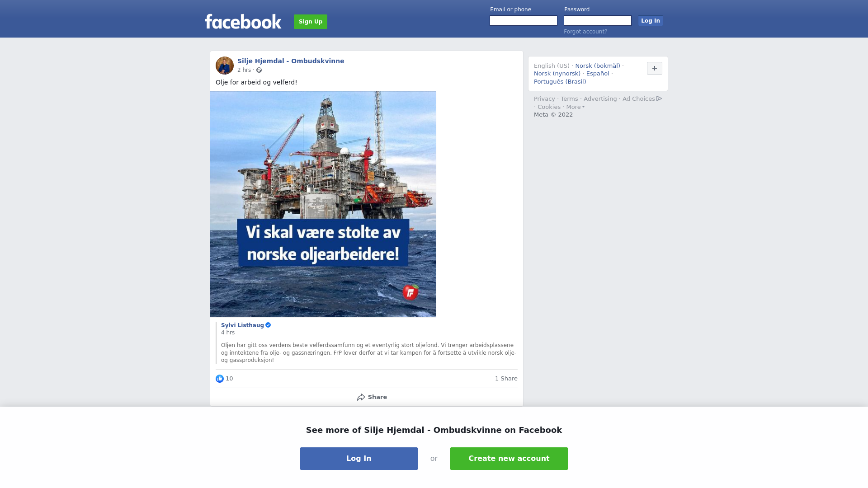
Task: Click Create new account button
Action: (x=509, y=459)
